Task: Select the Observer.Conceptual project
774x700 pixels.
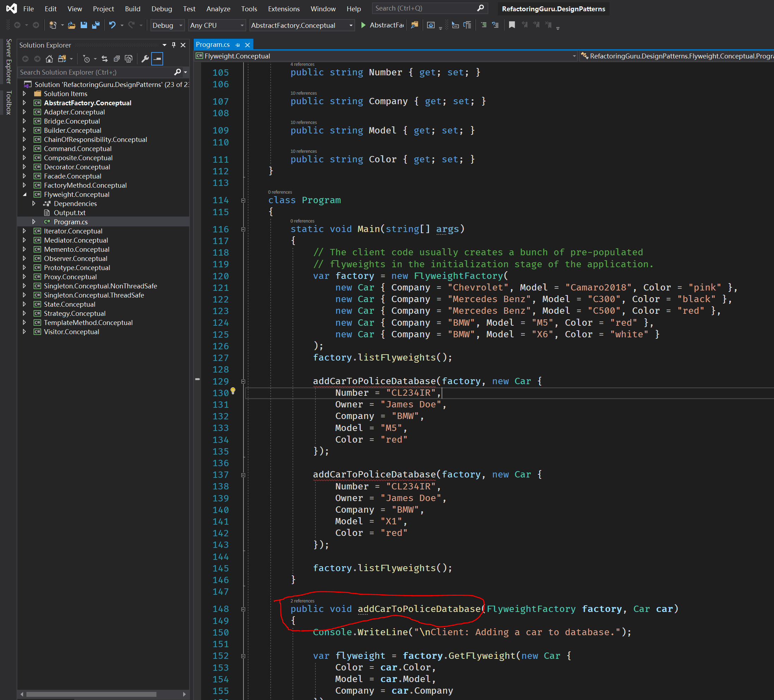Action: point(76,259)
